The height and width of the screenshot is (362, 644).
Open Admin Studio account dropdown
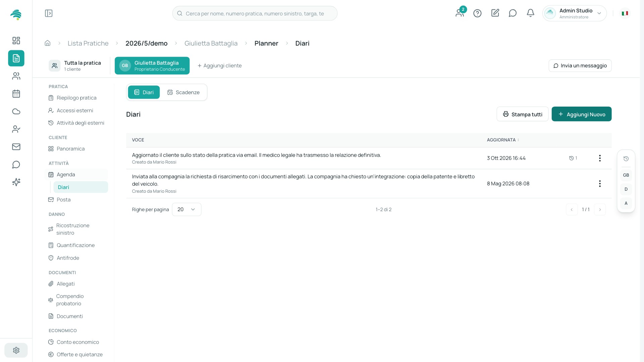(x=575, y=13)
